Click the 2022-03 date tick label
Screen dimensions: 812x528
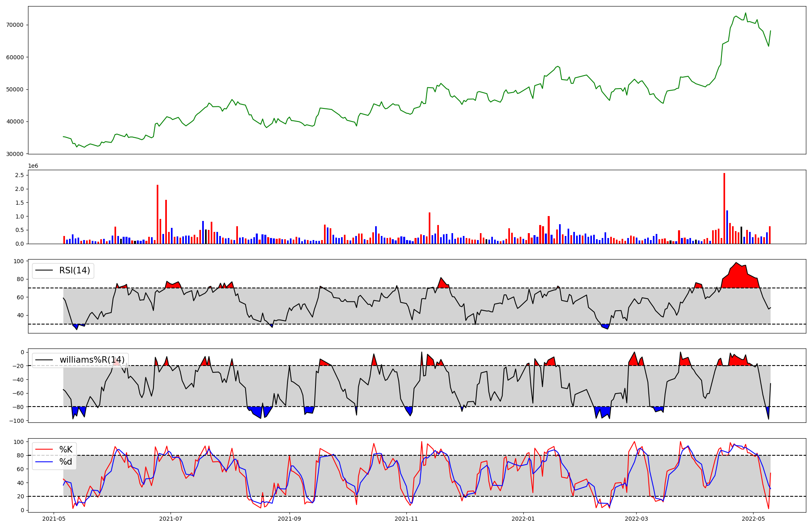636,519
